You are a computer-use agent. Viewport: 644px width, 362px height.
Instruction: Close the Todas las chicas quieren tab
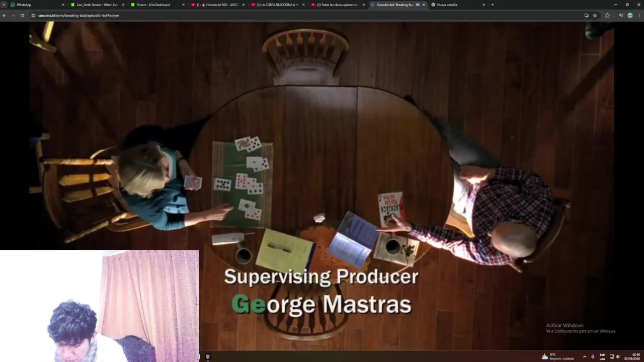coord(363,5)
